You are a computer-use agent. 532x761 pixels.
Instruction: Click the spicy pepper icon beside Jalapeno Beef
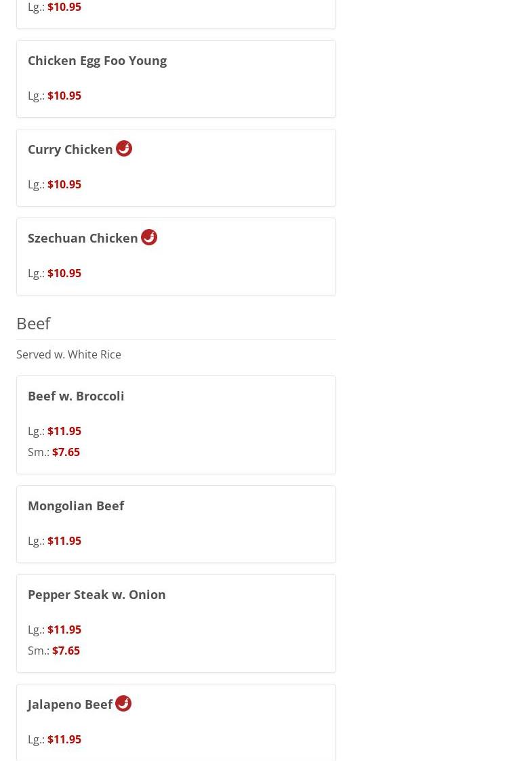[x=123, y=703]
